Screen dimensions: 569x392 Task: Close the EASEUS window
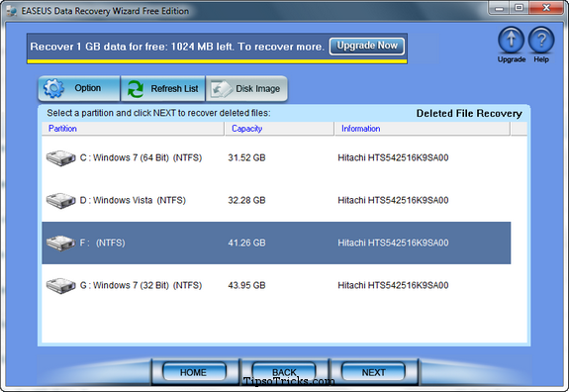pos(546,8)
